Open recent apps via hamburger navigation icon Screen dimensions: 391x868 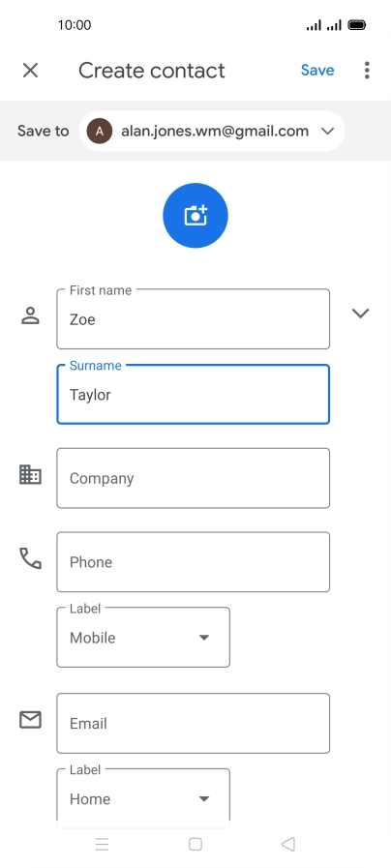[102, 844]
